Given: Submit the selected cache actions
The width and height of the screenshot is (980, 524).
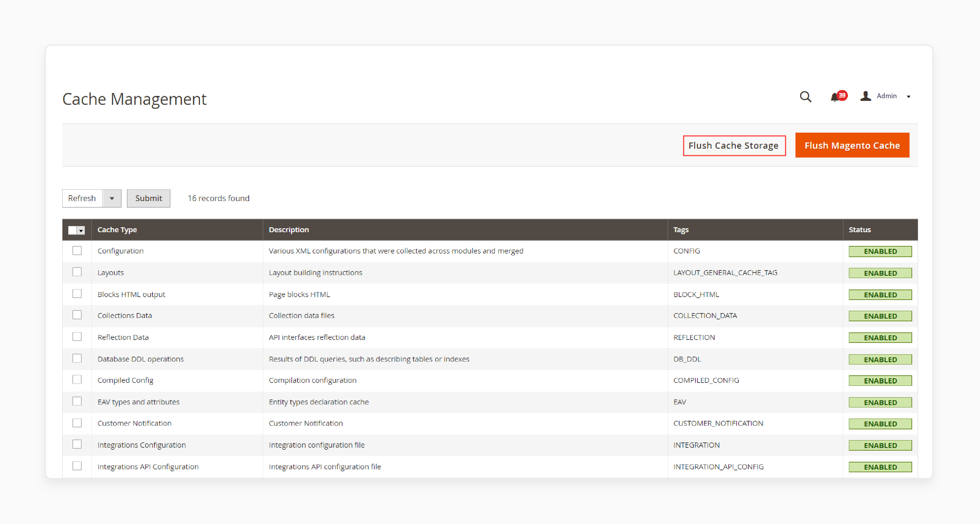Looking at the screenshot, I should point(148,198).
